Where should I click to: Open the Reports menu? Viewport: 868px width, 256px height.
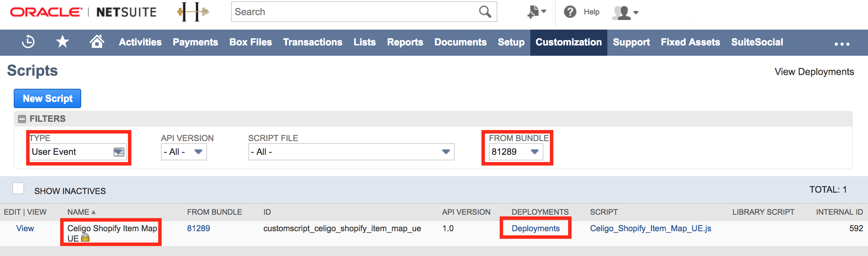coord(405,42)
